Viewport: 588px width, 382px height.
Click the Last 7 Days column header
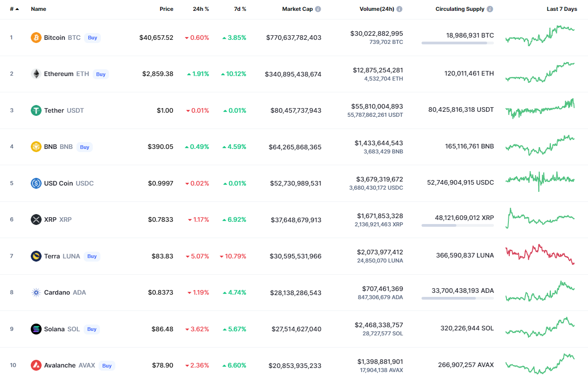[562, 9]
